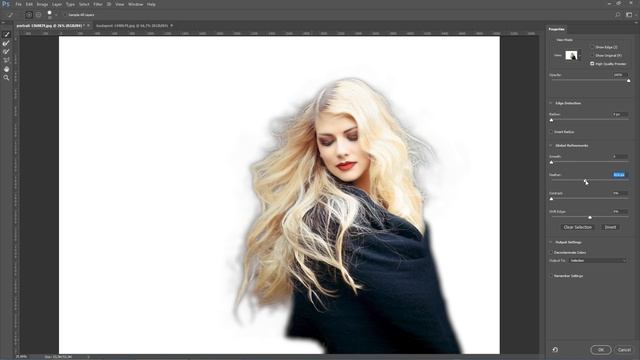Click the add to selection mode icon

coord(29,15)
